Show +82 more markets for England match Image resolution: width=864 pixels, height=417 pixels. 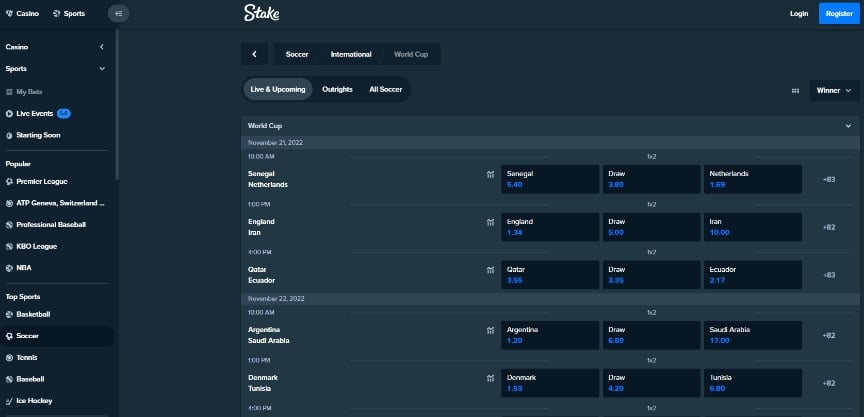[829, 228]
